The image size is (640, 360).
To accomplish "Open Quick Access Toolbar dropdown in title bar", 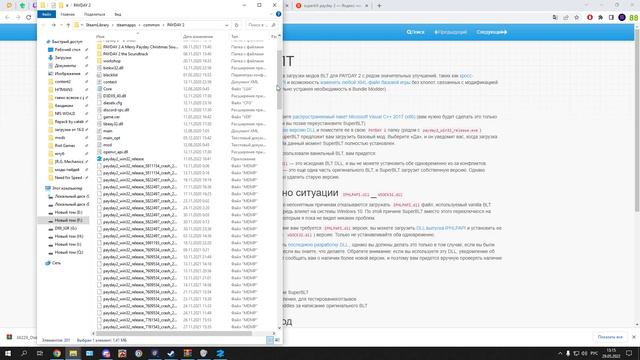I will tap(67, 5).
